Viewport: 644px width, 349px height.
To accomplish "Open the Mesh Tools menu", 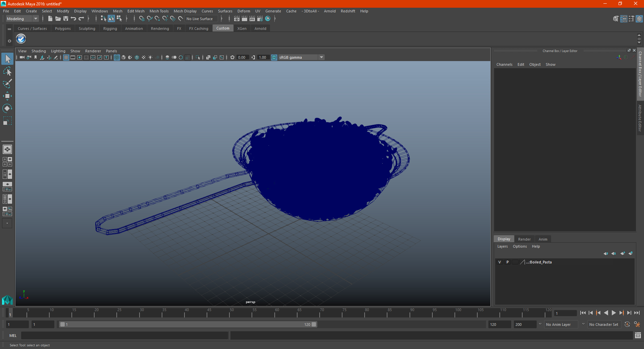I will [x=159, y=11].
